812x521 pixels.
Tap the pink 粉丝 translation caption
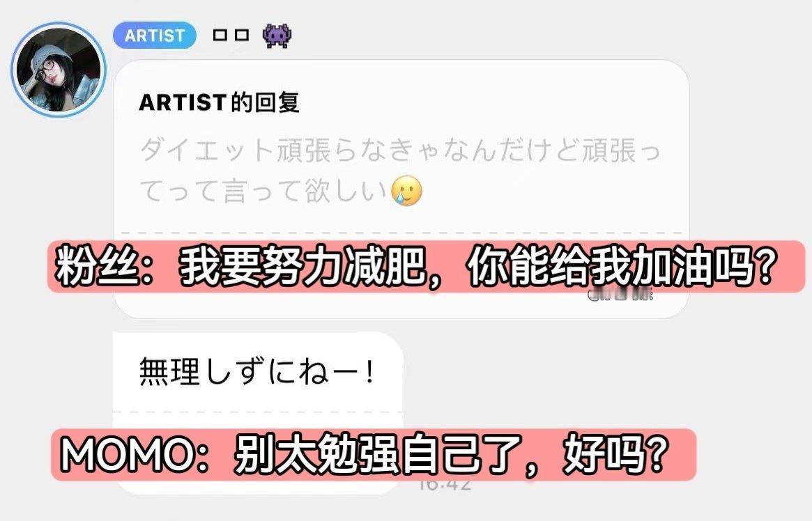pos(426,267)
